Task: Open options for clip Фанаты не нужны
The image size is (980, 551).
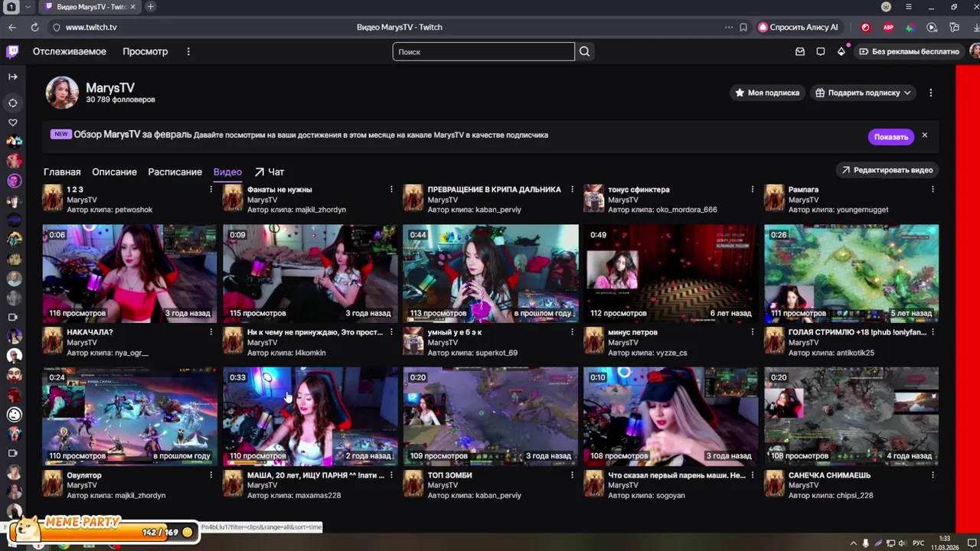Action: coord(391,190)
